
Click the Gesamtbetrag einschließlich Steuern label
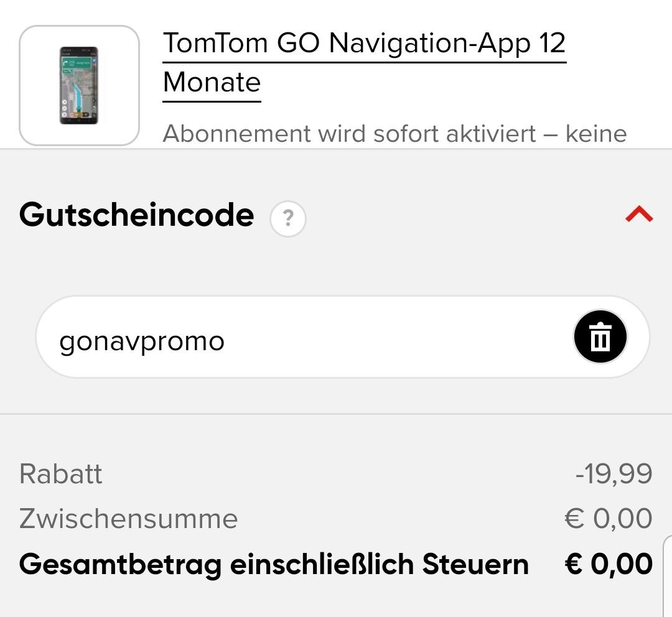274,564
